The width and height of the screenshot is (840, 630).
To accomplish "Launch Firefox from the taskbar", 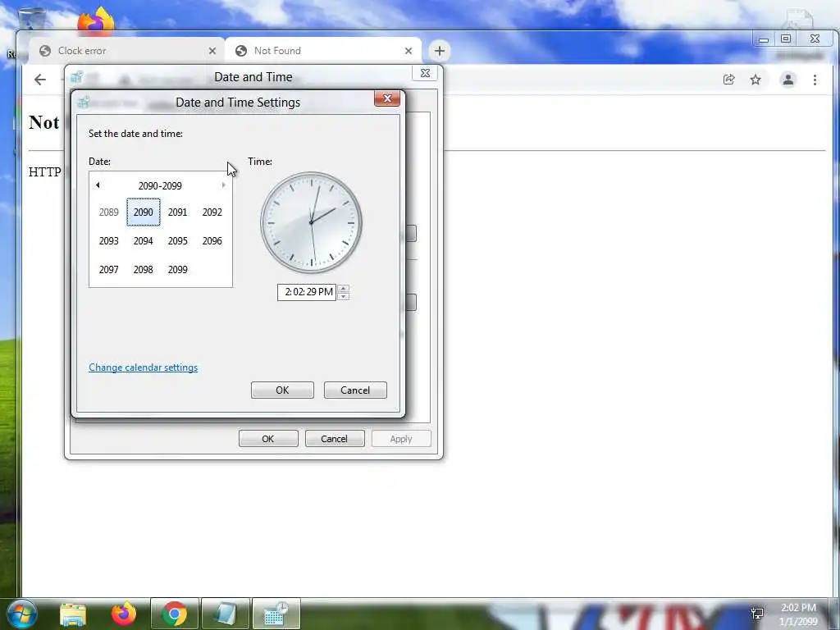I will click(x=124, y=614).
